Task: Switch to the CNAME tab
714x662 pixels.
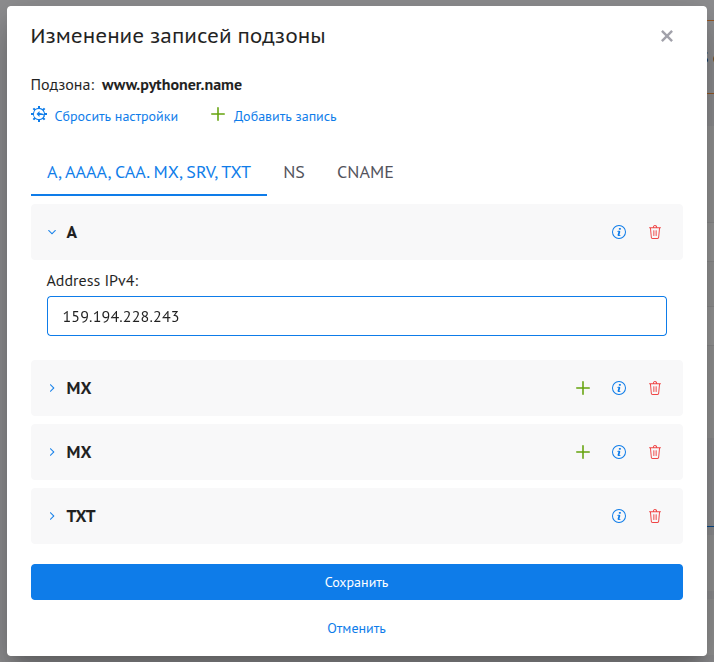Action: point(365,173)
